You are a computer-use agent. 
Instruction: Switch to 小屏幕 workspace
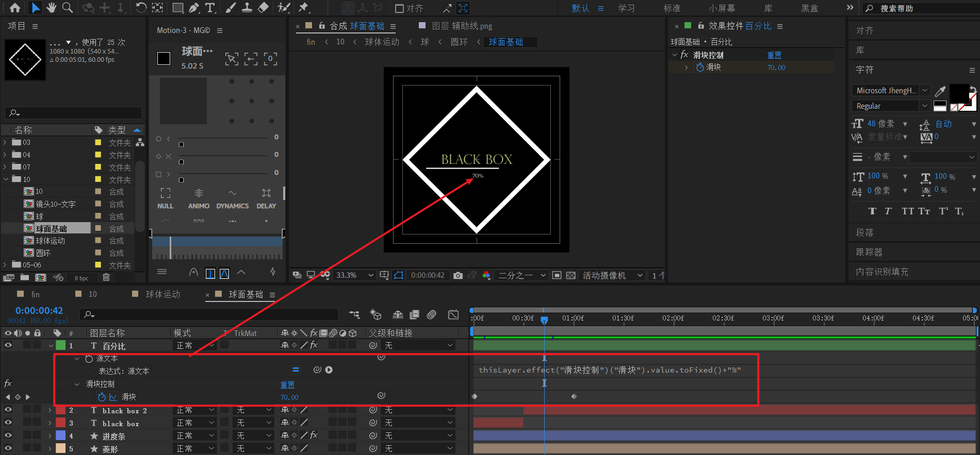[722, 8]
